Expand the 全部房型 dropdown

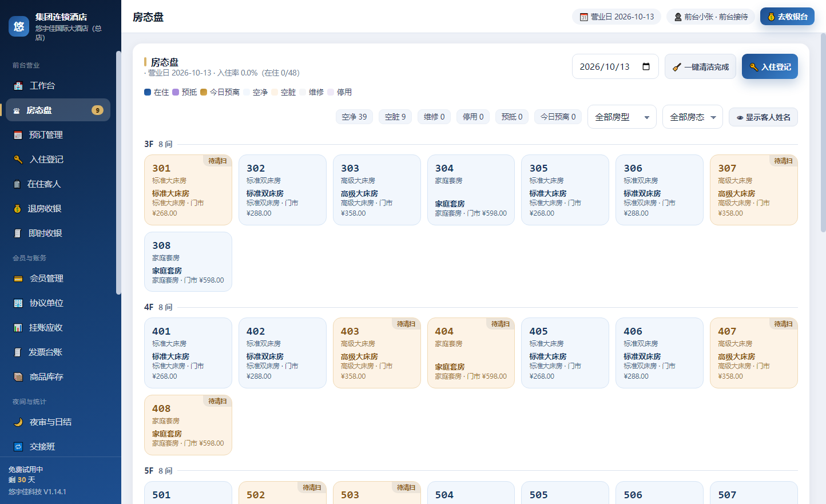tap(622, 117)
